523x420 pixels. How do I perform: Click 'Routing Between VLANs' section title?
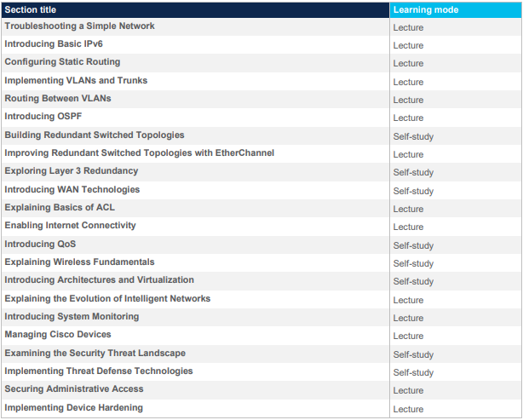pos(58,99)
